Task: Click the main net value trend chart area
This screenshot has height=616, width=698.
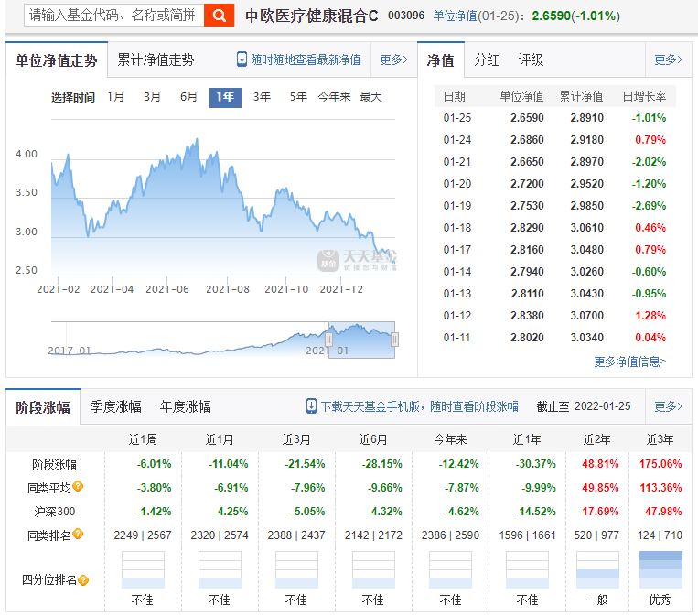Action: [223, 198]
